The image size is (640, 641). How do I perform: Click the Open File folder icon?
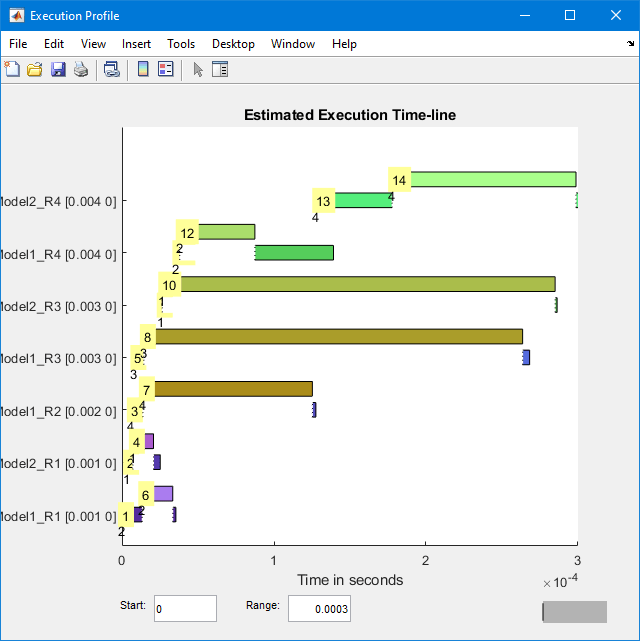[x=35, y=69]
